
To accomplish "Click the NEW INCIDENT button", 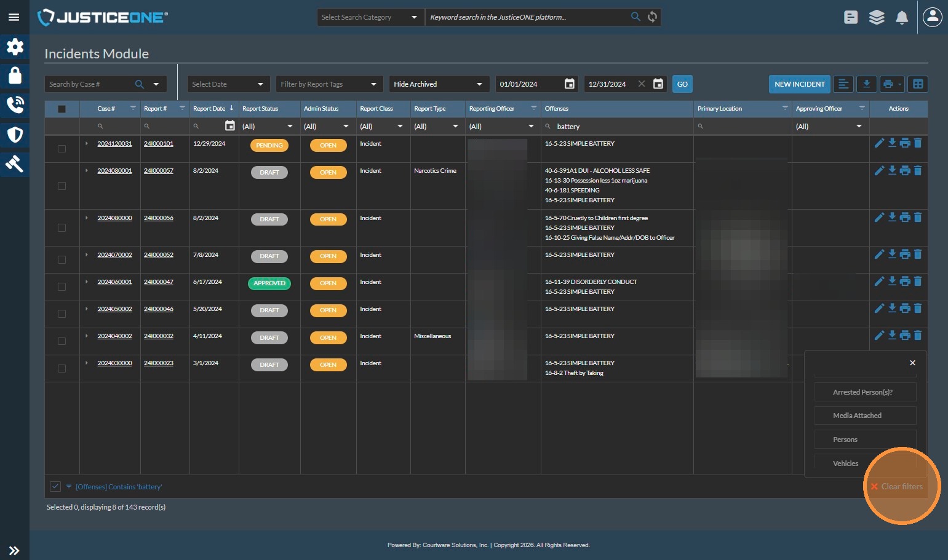I will tap(799, 84).
